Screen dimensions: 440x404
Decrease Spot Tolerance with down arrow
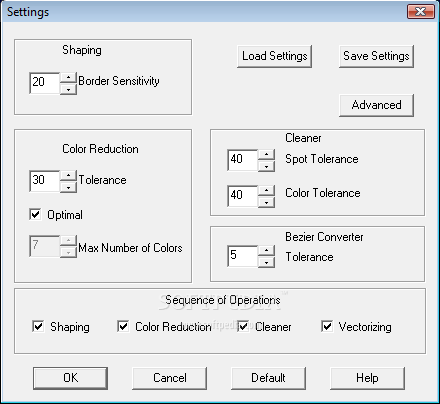266,166
